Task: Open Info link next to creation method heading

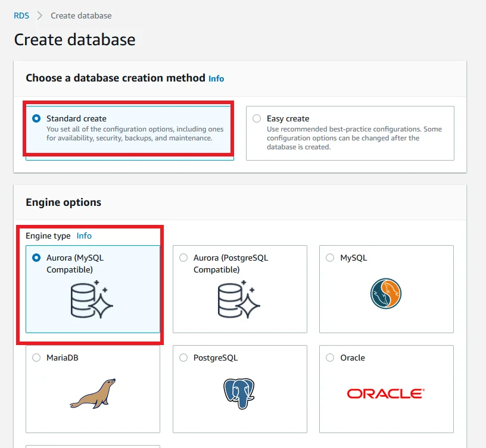Action: (x=216, y=79)
